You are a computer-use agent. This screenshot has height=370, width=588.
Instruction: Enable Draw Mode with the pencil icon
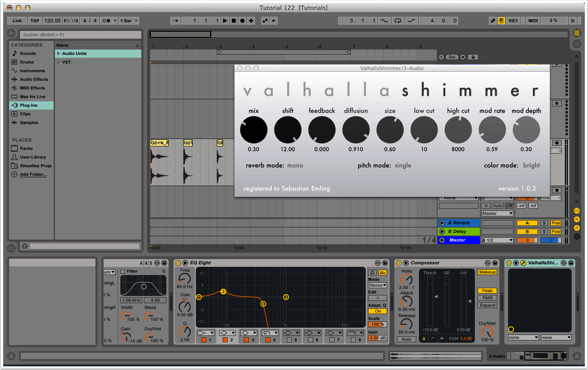[x=493, y=20]
